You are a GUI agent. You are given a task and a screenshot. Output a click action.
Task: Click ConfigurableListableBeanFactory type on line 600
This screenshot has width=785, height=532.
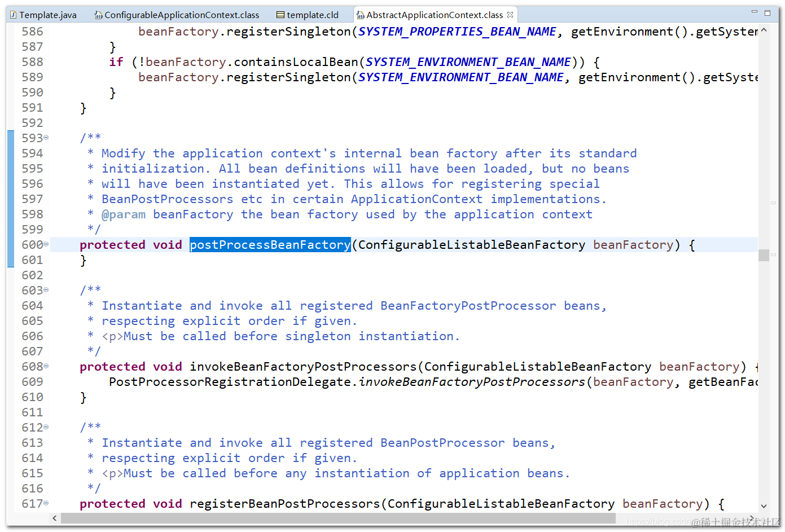(472, 245)
